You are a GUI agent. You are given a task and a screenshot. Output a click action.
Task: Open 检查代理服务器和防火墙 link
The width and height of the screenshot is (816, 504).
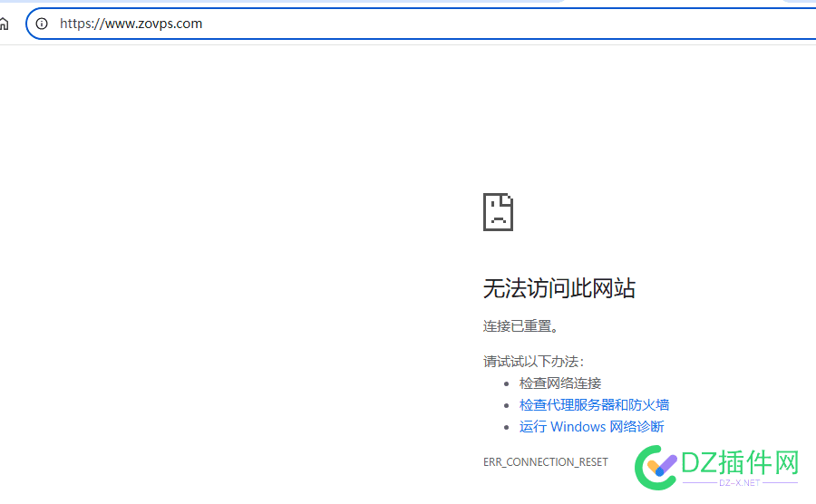pyautogui.click(x=594, y=404)
